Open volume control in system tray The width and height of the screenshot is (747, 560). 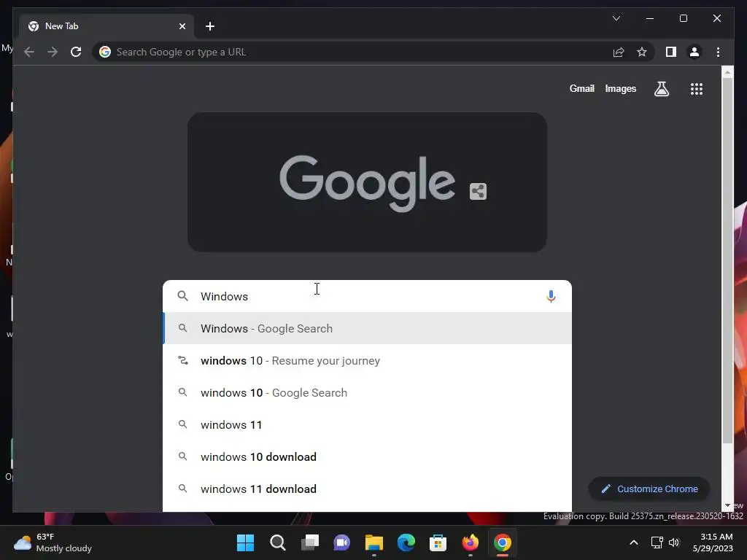click(x=674, y=542)
